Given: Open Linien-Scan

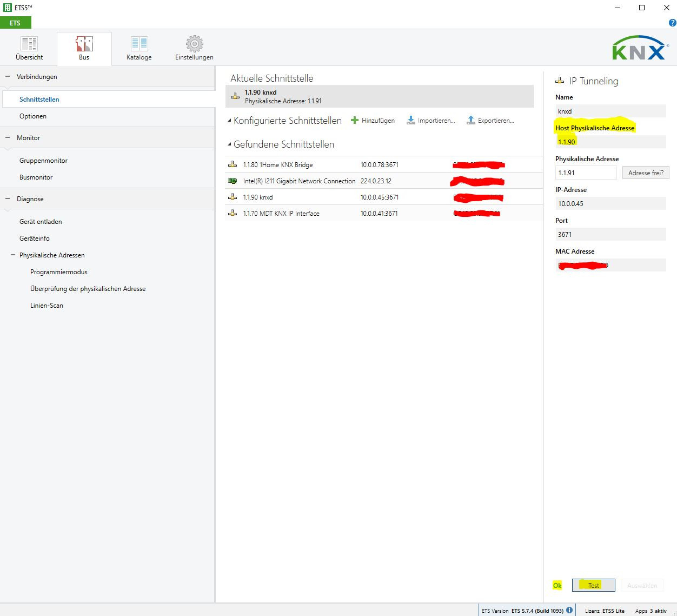Looking at the screenshot, I should click(x=47, y=306).
